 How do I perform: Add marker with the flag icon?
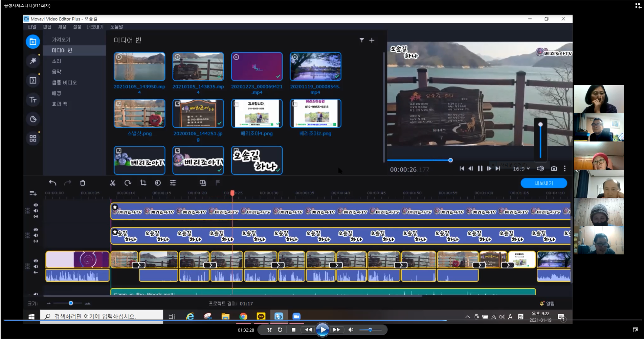pyautogui.click(x=218, y=183)
